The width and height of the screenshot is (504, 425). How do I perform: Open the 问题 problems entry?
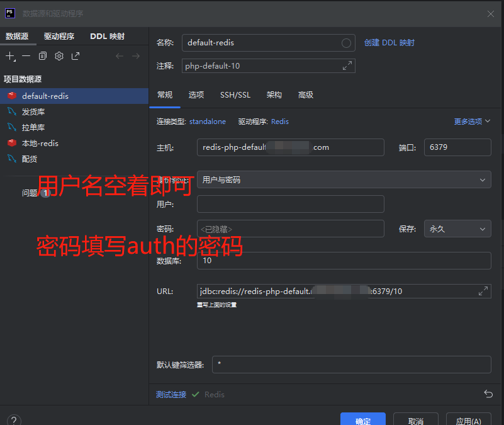point(36,193)
